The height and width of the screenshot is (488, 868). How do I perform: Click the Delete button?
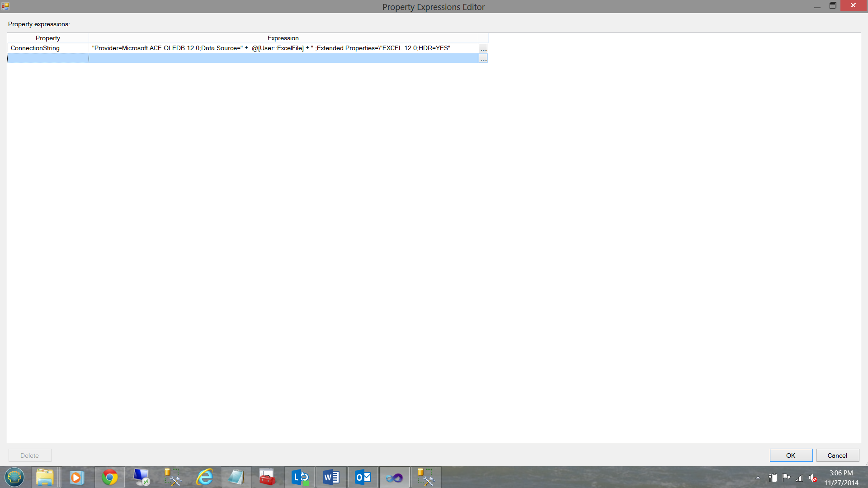coord(30,455)
